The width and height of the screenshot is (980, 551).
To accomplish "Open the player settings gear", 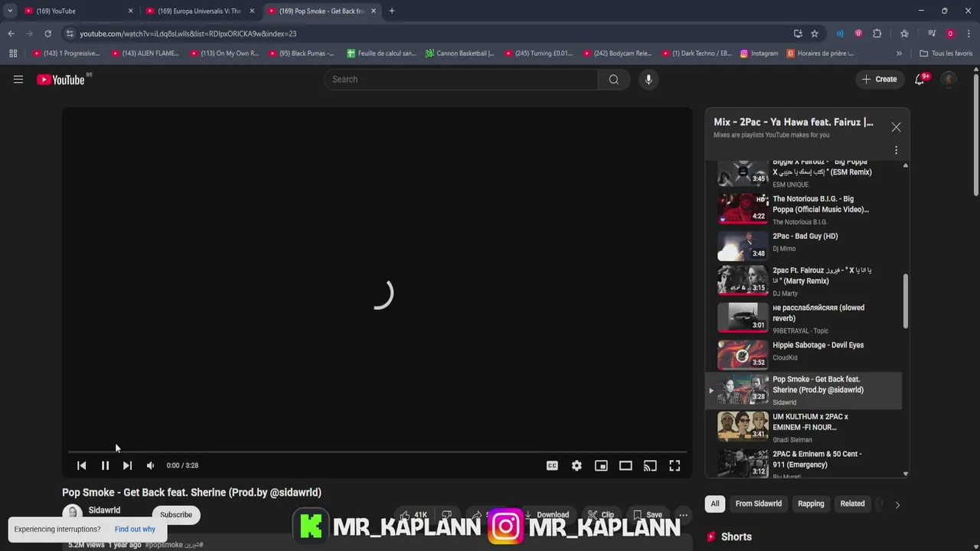I will pyautogui.click(x=577, y=465).
